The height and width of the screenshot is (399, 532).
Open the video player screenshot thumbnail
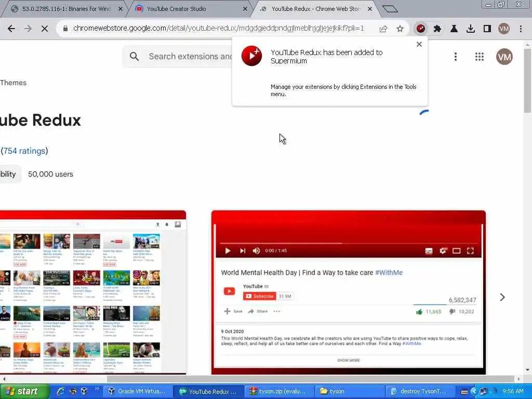point(349,292)
